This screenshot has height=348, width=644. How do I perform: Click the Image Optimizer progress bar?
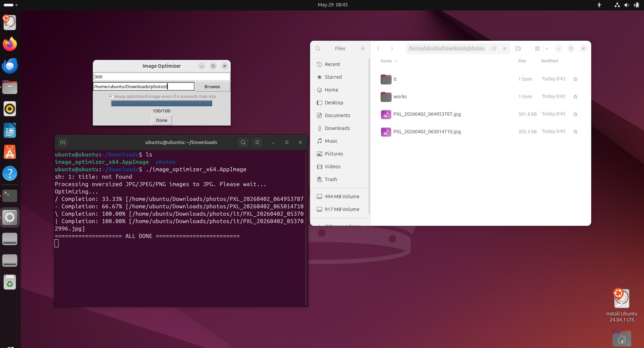pyautogui.click(x=161, y=104)
